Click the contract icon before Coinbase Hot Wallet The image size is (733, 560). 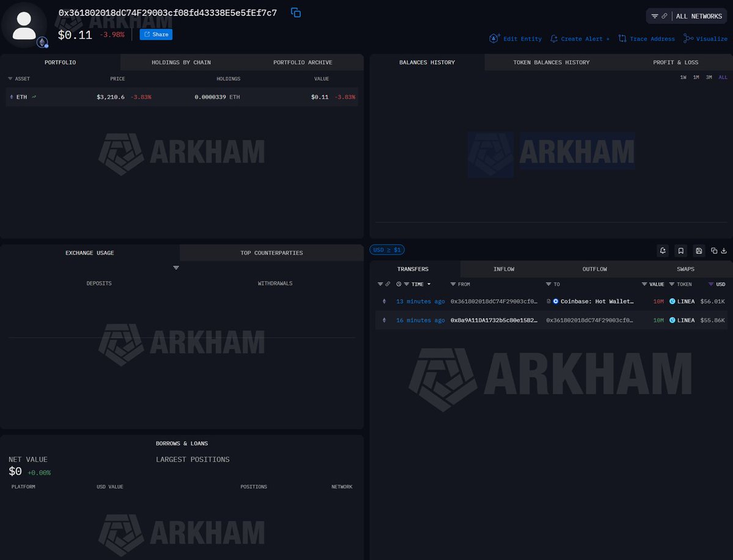click(549, 302)
